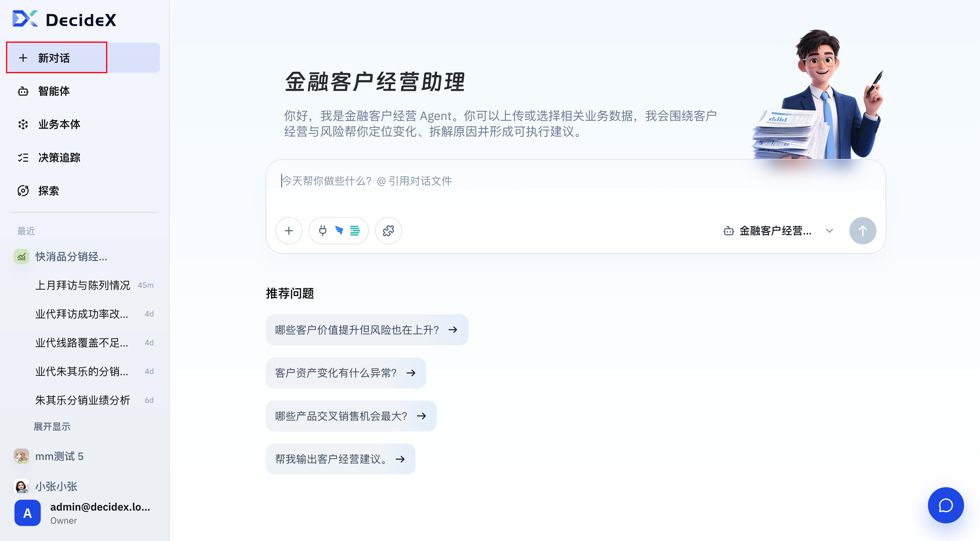Open conversation 业代线路覆盖不足...
The image size is (980, 541).
(x=82, y=342)
